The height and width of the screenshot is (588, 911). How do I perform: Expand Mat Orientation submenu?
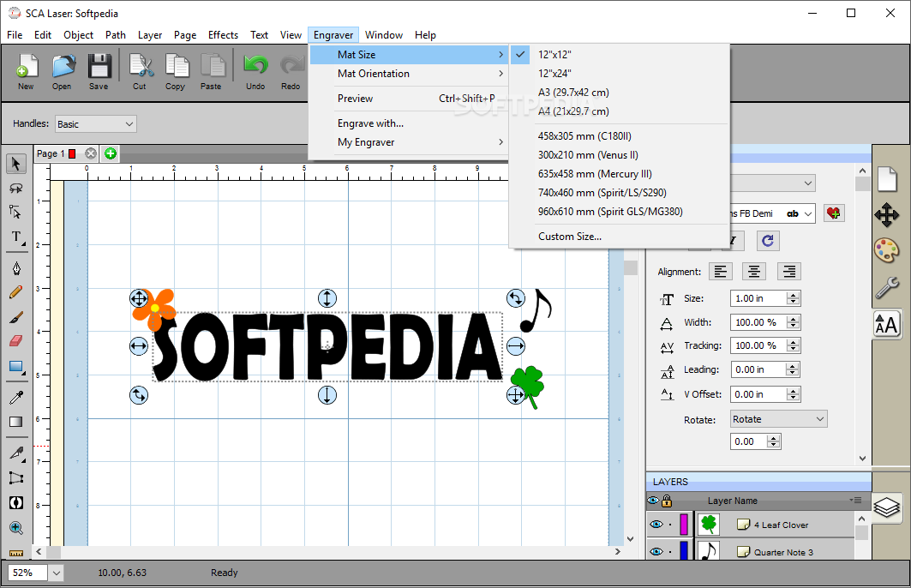click(409, 74)
